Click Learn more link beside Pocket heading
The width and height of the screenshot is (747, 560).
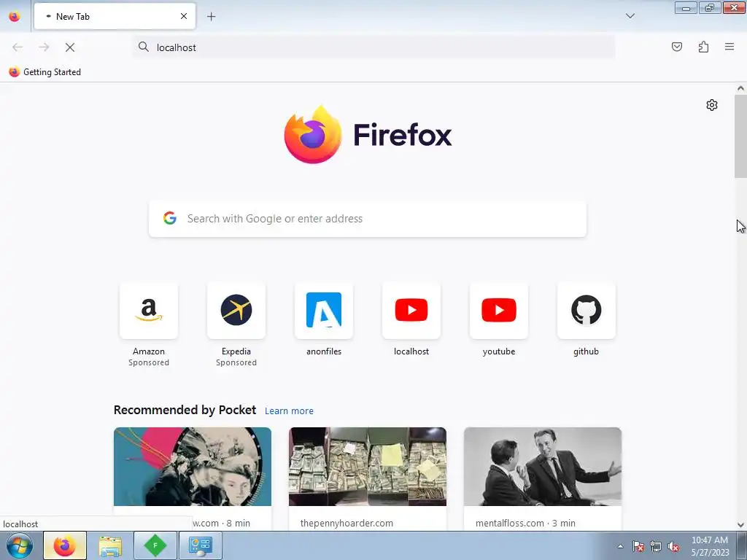pyautogui.click(x=289, y=411)
